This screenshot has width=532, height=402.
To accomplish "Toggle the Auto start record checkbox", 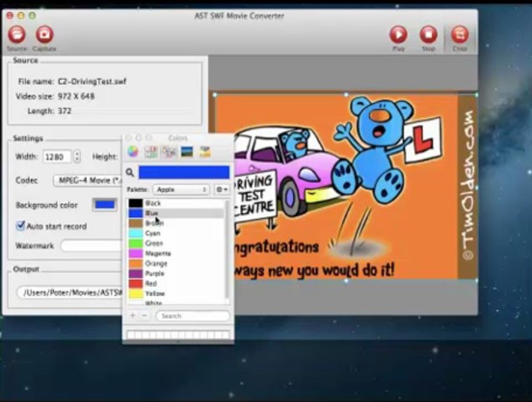I will tap(21, 226).
